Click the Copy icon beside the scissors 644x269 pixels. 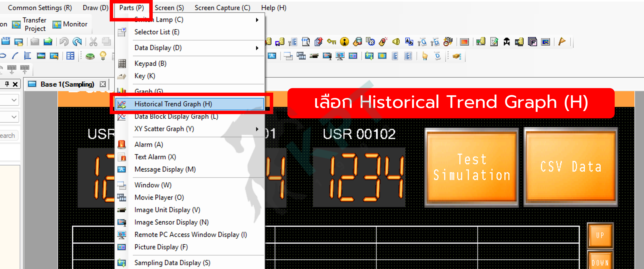(x=106, y=41)
